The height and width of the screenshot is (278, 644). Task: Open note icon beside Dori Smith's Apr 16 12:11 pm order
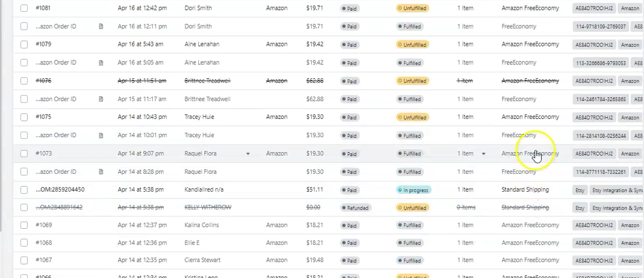[101, 26]
